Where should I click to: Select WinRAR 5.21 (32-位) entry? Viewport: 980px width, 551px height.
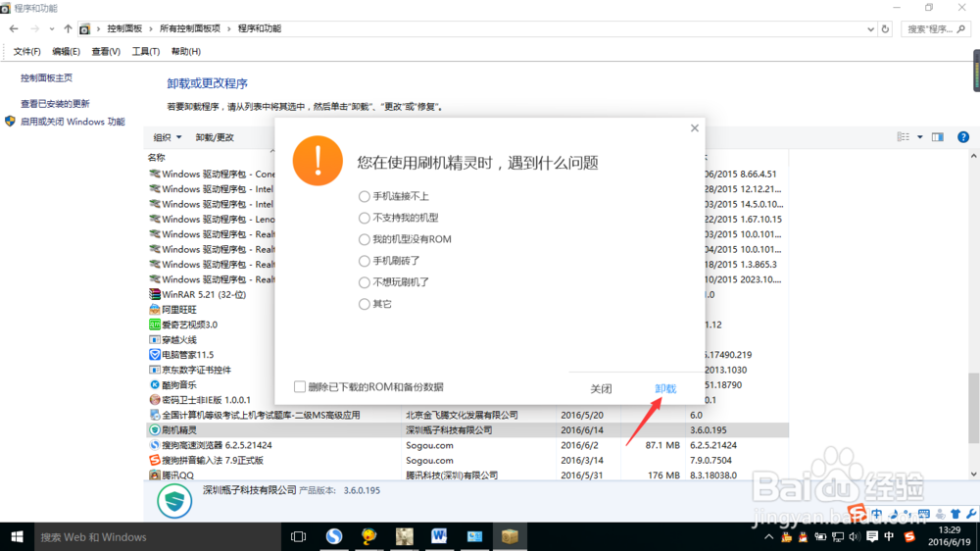tap(204, 294)
